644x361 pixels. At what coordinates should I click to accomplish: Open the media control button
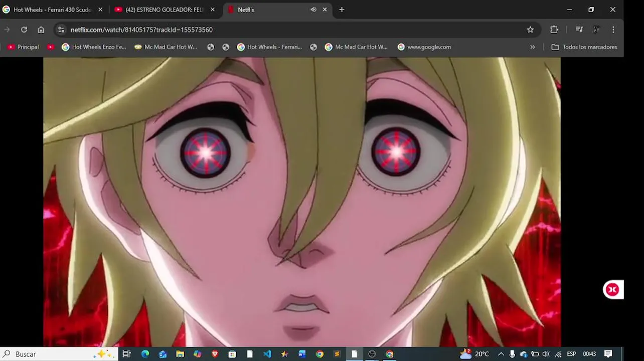tap(579, 30)
